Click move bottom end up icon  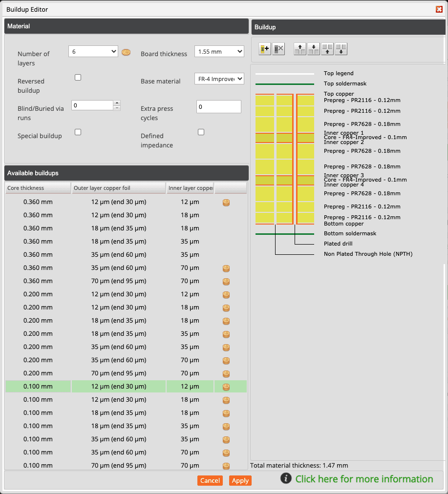[327, 49]
